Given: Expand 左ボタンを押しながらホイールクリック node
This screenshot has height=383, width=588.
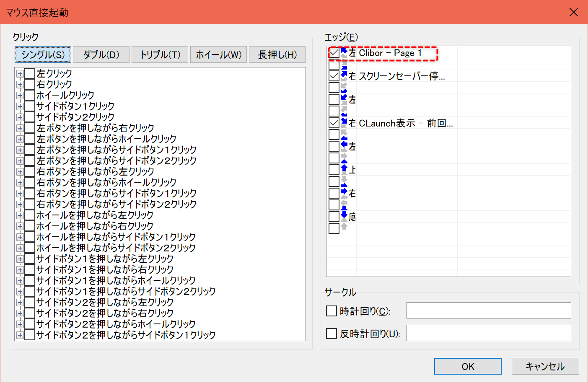Looking at the screenshot, I should (20, 139).
